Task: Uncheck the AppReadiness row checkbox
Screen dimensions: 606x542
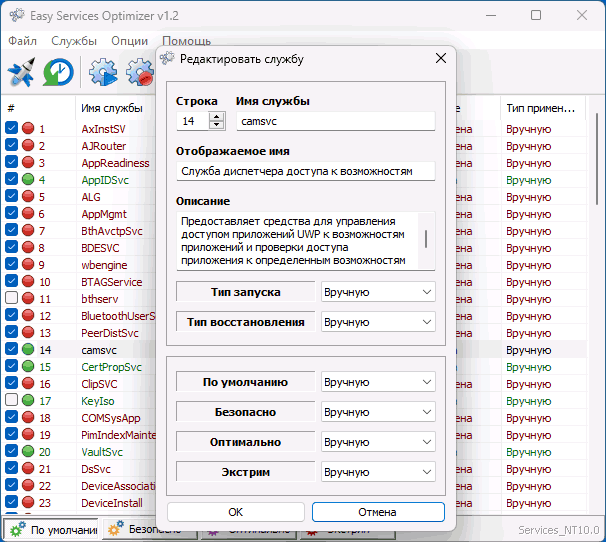Action: 12,162
